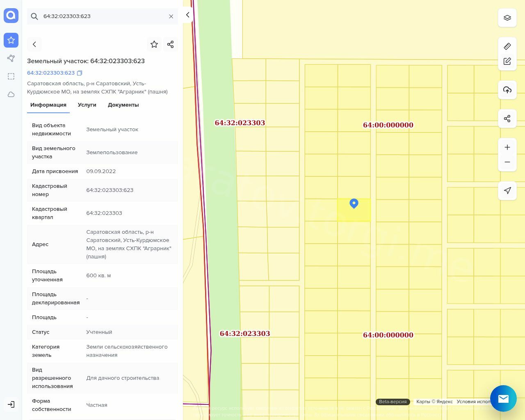
Task: Add the land plot to favorites
Action: pyautogui.click(x=154, y=44)
